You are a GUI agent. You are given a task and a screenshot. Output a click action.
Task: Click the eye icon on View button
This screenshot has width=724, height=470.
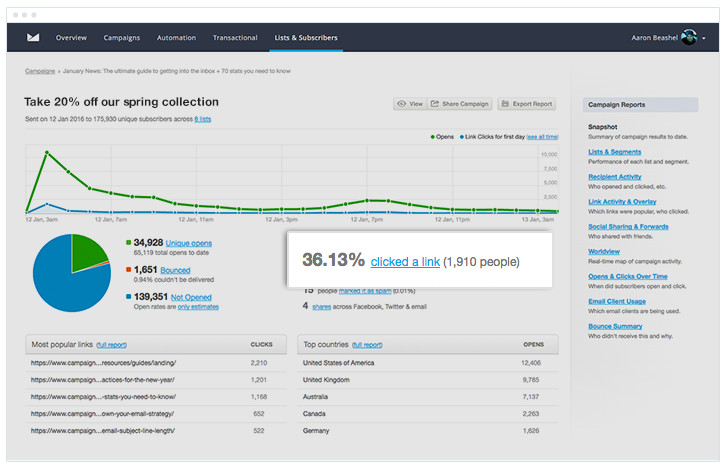tap(401, 104)
